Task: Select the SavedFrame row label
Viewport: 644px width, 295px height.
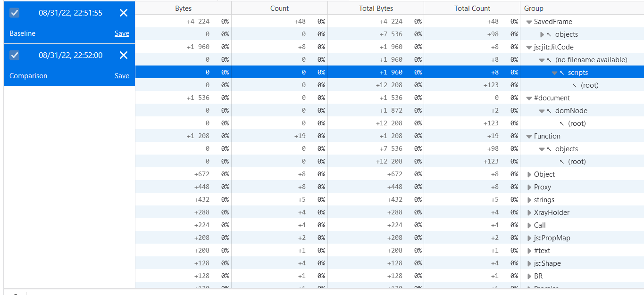Action: coord(553,22)
